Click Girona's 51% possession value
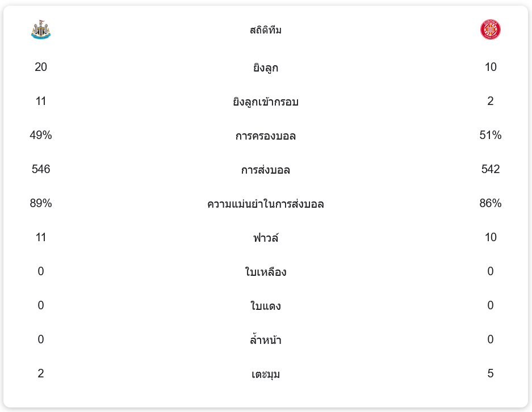Screen dimensions: 532x412 coord(491,135)
